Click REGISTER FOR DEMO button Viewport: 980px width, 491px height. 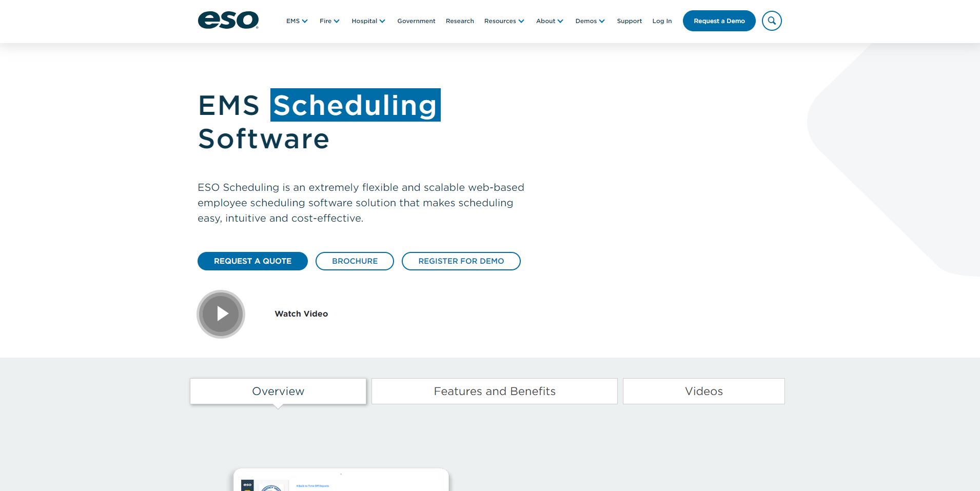tap(461, 261)
